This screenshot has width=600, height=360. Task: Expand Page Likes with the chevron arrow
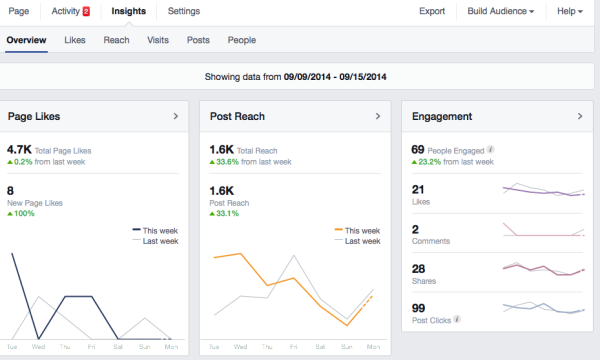(176, 116)
